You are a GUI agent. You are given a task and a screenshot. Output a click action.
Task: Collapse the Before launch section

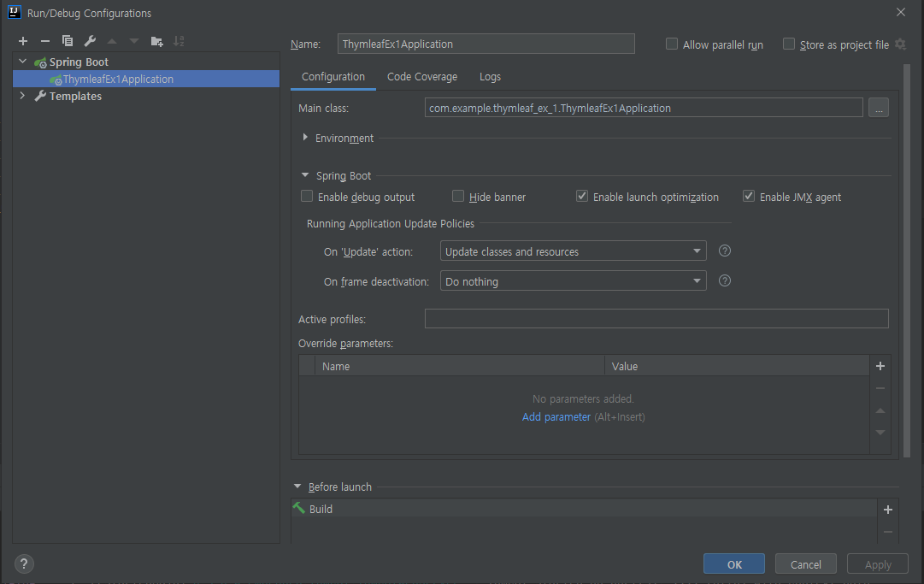pyautogui.click(x=297, y=487)
